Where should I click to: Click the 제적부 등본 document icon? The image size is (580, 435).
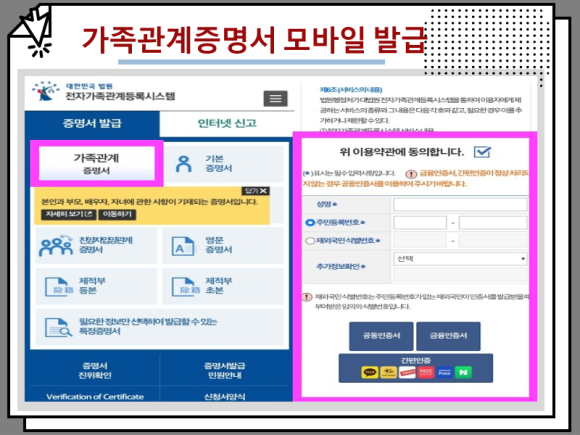(x=59, y=287)
